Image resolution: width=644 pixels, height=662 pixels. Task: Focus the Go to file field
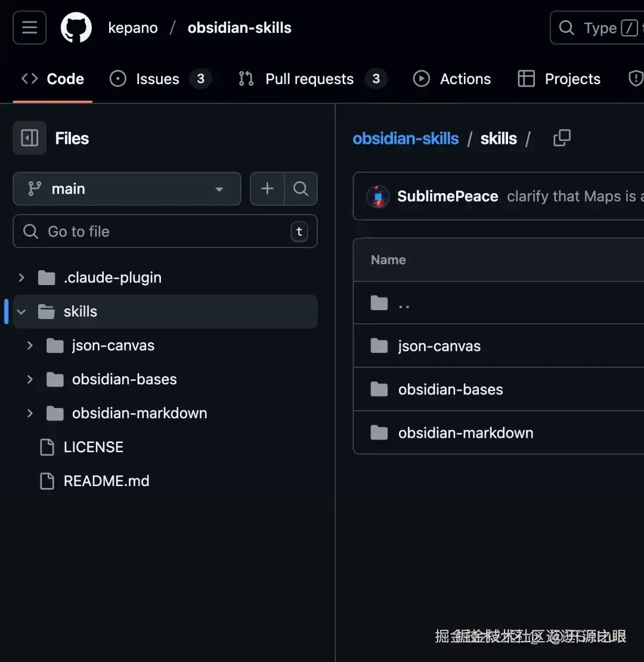pyautogui.click(x=165, y=231)
